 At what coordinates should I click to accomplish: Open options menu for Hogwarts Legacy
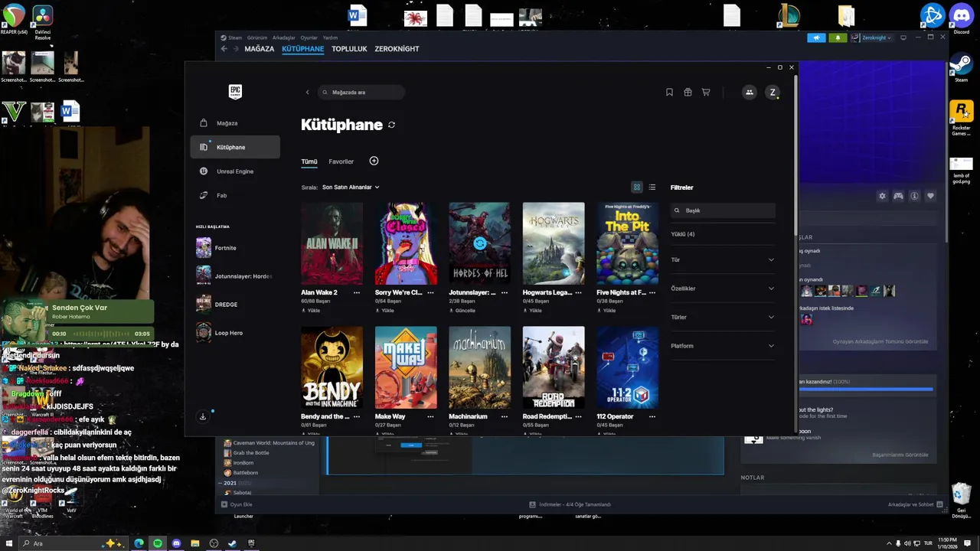tap(578, 292)
